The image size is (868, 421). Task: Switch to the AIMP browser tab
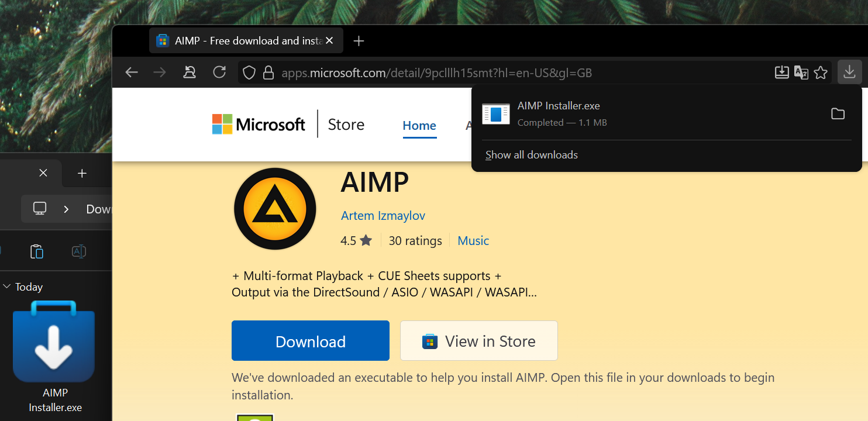coord(246,41)
